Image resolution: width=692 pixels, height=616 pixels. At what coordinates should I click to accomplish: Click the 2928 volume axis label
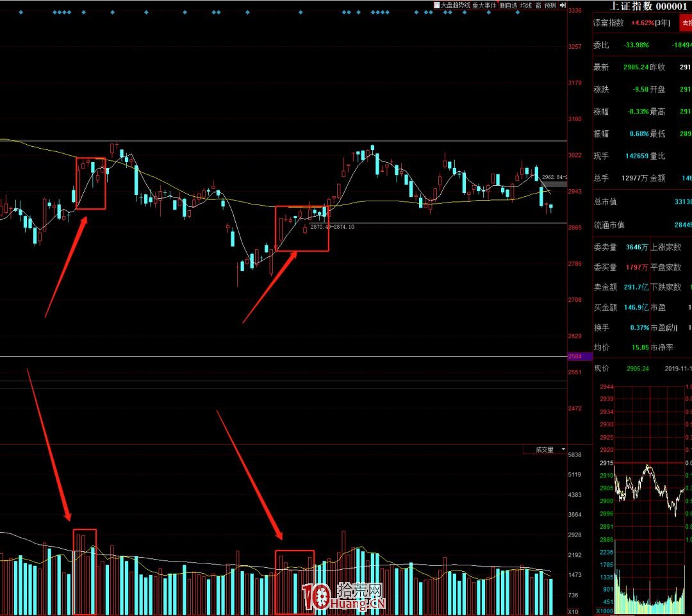(575, 535)
